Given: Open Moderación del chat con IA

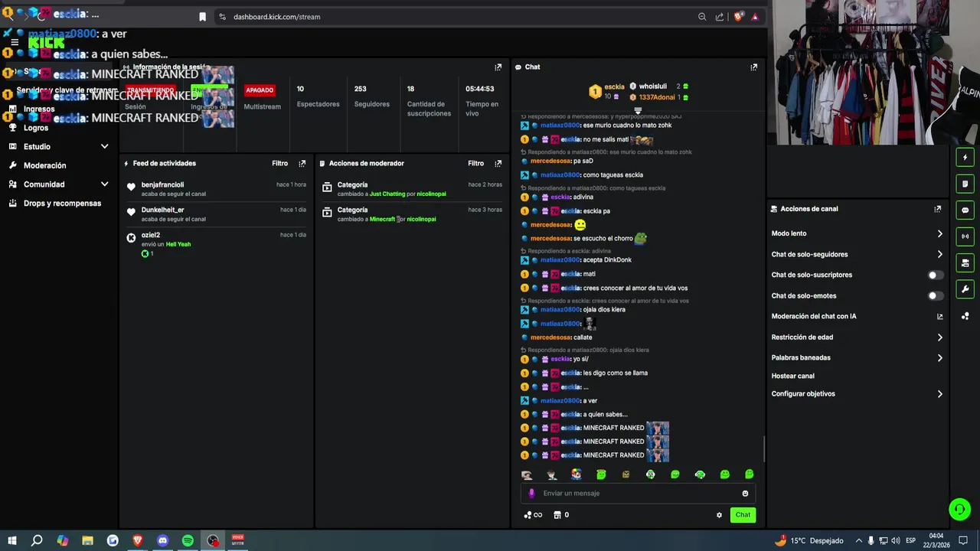Looking at the screenshot, I should pyautogui.click(x=857, y=316).
